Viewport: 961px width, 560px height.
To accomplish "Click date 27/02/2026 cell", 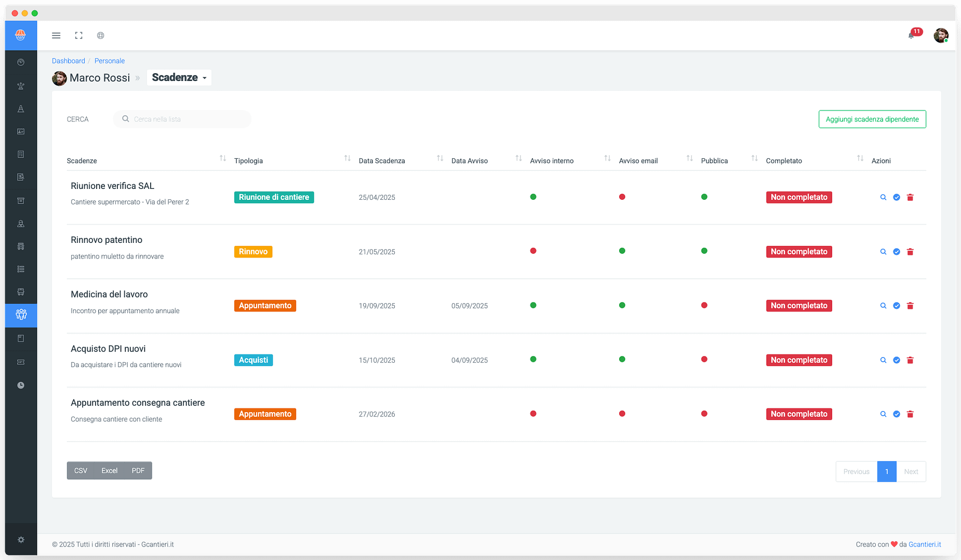I will click(377, 414).
